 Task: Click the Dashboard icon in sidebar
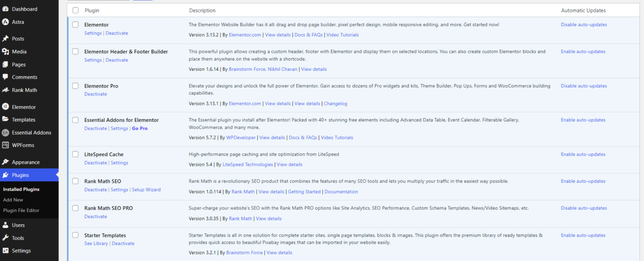[6, 9]
